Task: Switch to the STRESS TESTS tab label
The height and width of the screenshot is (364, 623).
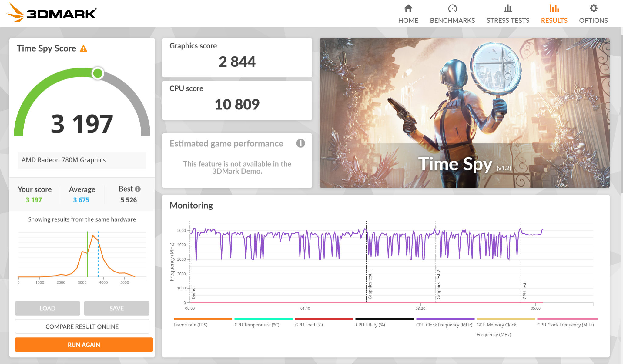Action: coord(508,20)
